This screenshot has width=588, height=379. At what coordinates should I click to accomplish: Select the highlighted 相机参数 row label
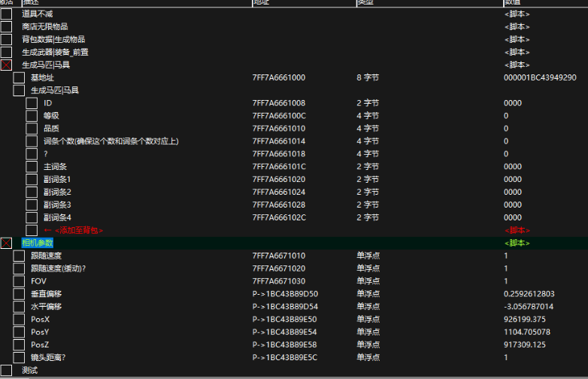38,243
